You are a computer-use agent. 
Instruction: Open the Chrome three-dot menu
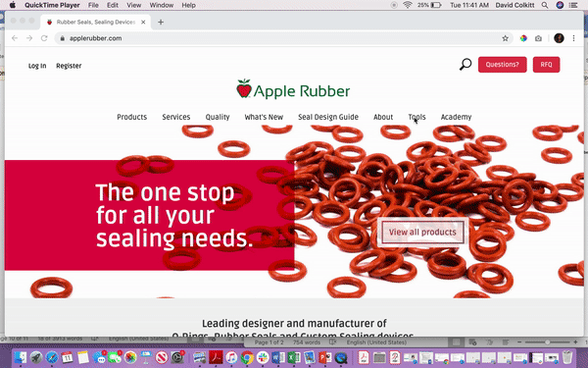[x=573, y=38]
